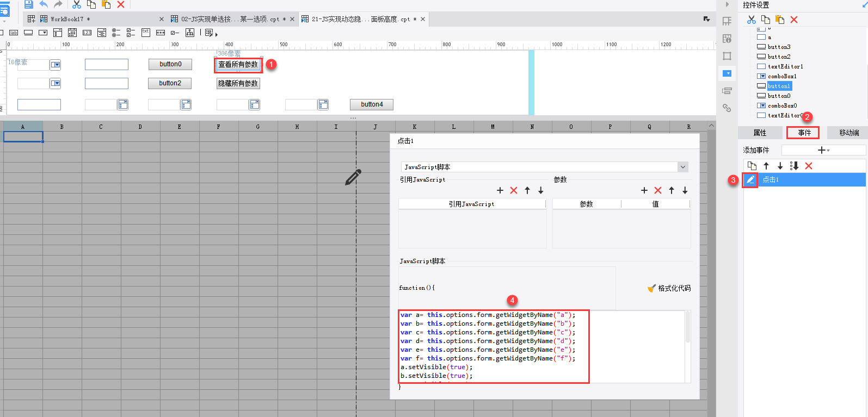Select the checkbox group widget tool
Screen dimensions: 868x417
[131, 33]
